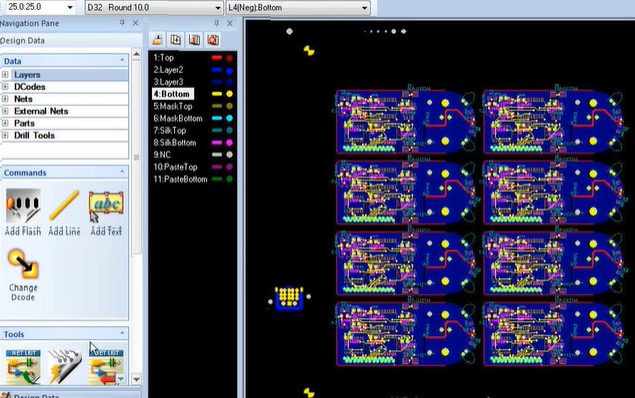The width and height of the screenshot is (635, 398).
Task: Select the Drill Tools item
Action: tap(34, 135)
